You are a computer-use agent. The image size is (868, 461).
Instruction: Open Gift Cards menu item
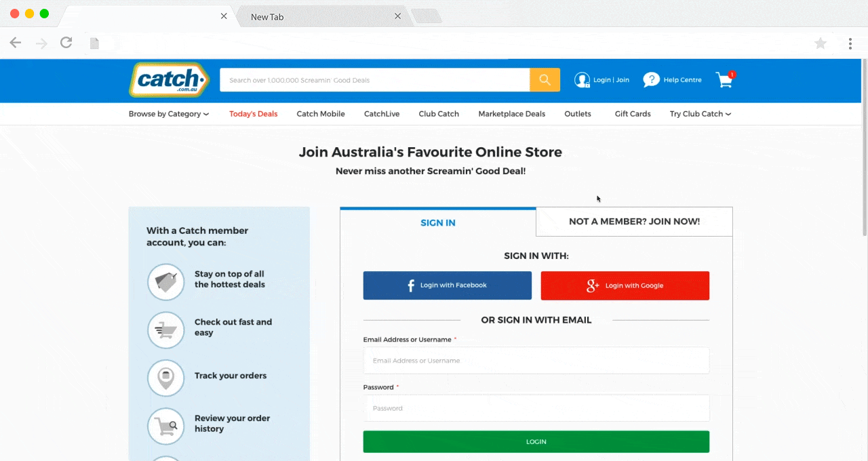(633, 114)
